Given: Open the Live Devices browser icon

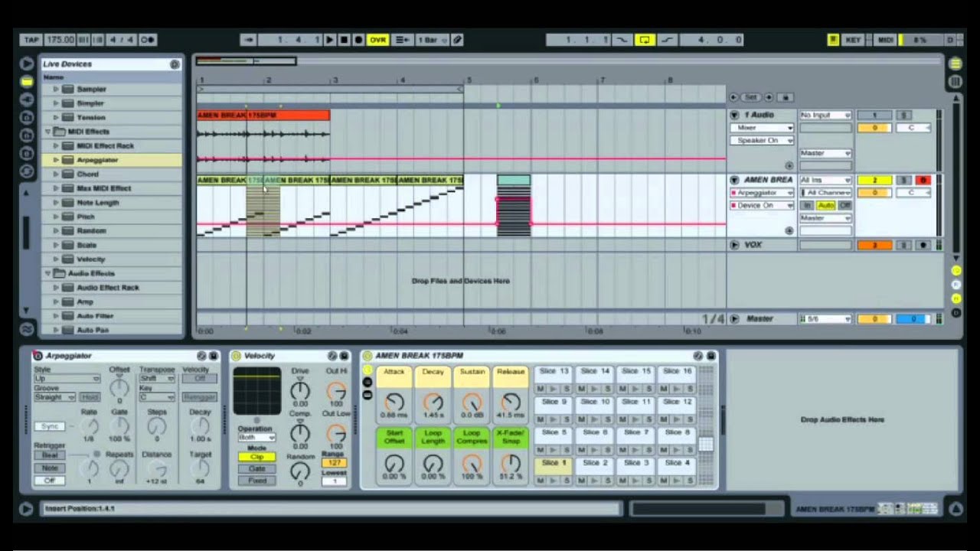Looking at the screenshot, I should [x=27, y=81].
